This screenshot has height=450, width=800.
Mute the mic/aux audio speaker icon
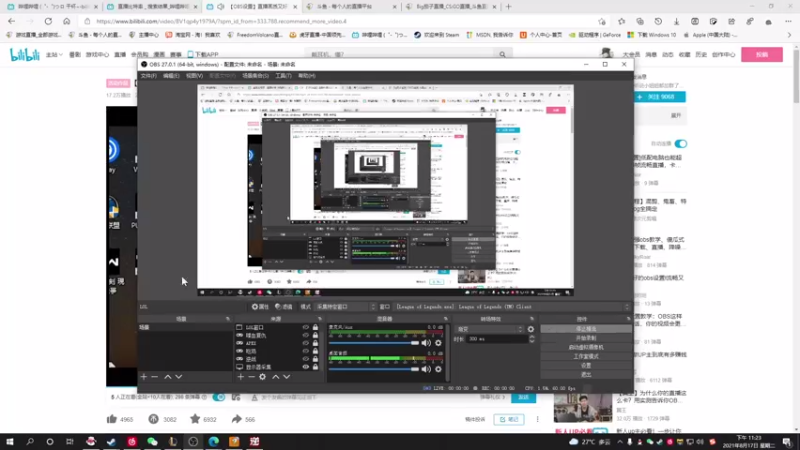coord(426,343)
